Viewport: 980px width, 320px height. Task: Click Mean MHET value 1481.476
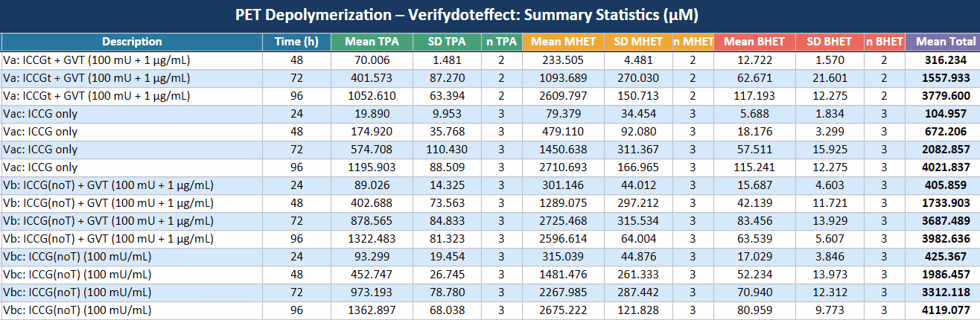coord(564,275)
